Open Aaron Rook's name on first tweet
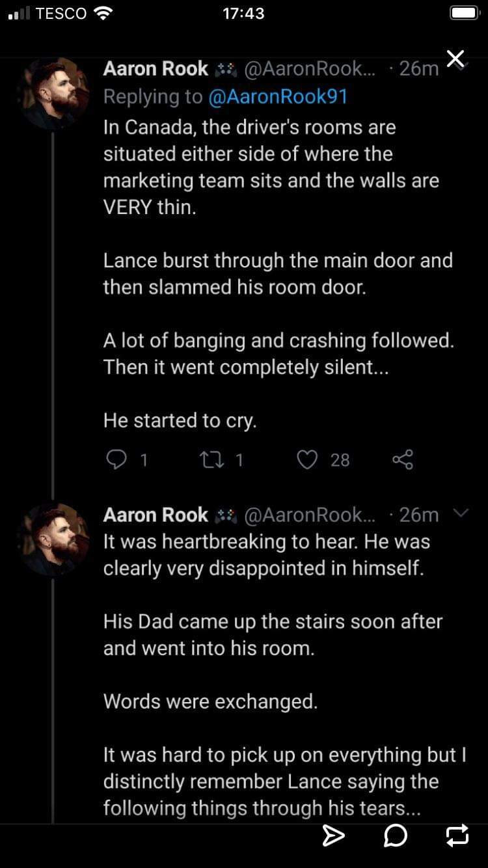Viewport: 488px width, 868px height. point(156,68)
